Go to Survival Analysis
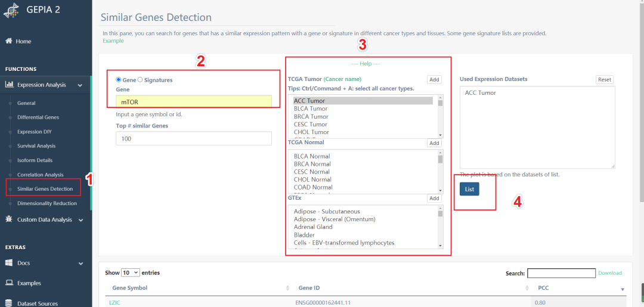Screen dimensions: 644x307 36,145
